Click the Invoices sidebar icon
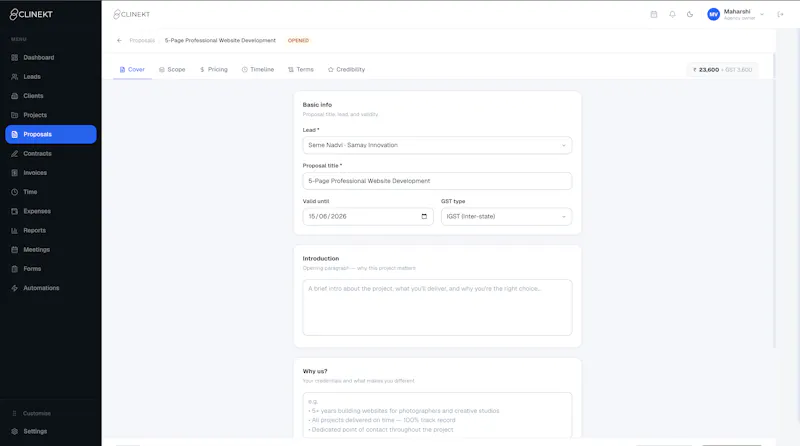Image resolution: width=800 pixels, height=446 pixels. click(14, 173)
